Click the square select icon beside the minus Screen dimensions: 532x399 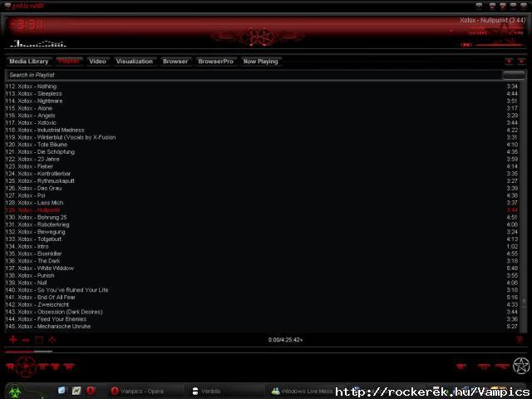pos(39,340)
